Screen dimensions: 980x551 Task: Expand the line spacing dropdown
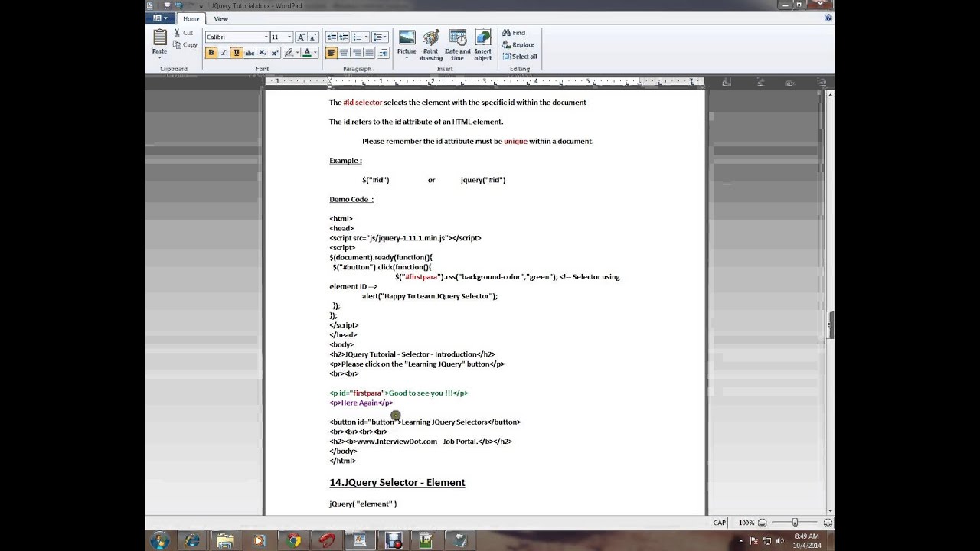384,37
